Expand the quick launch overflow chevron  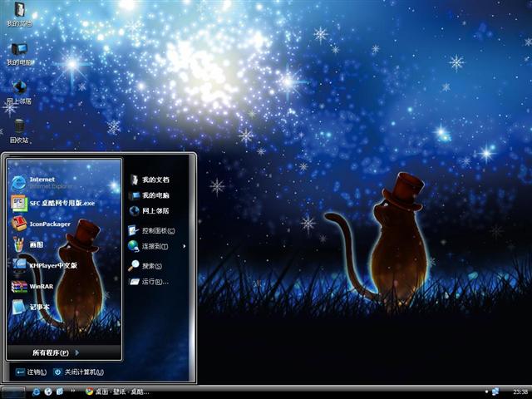pos(73,391)
